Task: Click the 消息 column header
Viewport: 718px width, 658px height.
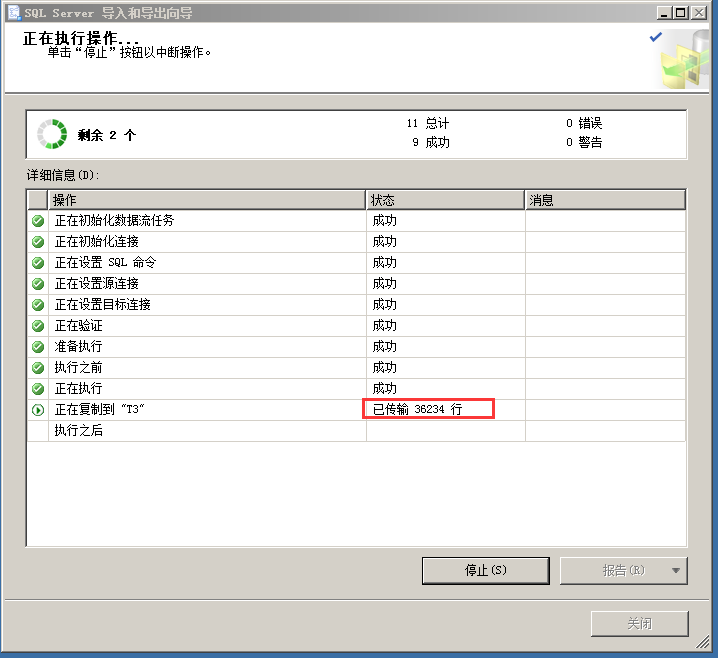Action: pos(605,201)
